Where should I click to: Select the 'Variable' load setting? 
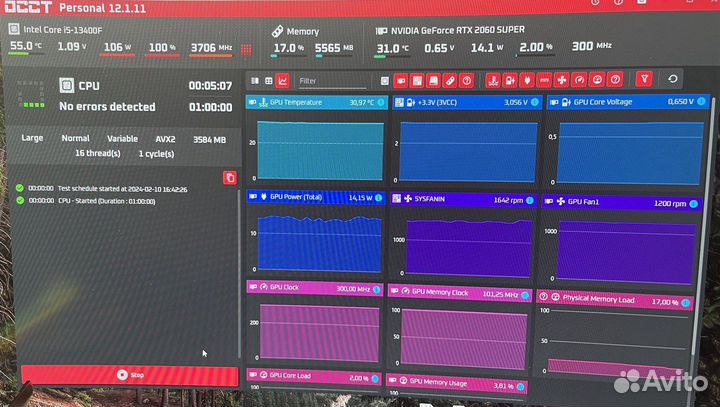122,139
